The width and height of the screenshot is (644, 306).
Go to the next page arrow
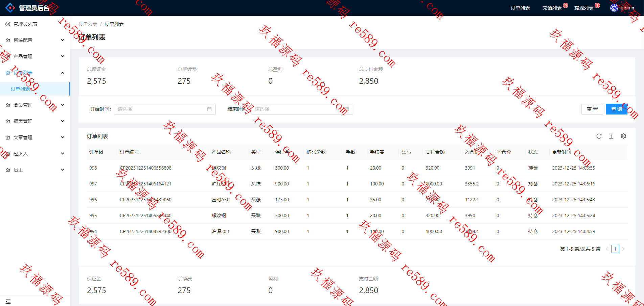pyautogui.click(x=623, y=249)
